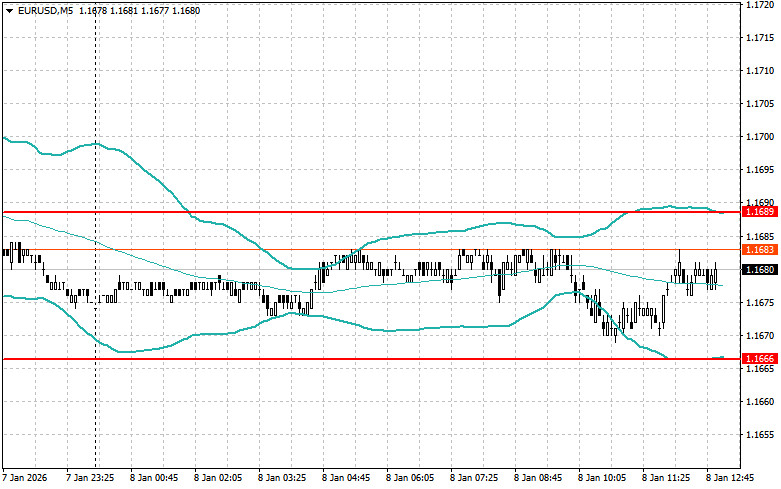The image size is (781, 489).
Task: Select the red 1.1666 price level label
Action: click(x=760, y=359)
